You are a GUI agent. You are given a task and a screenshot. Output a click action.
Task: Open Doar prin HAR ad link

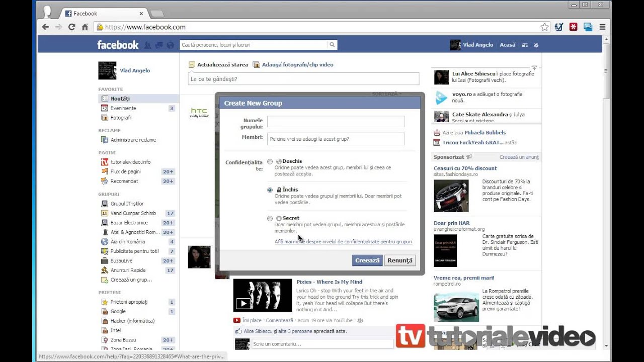coord(451,223)
